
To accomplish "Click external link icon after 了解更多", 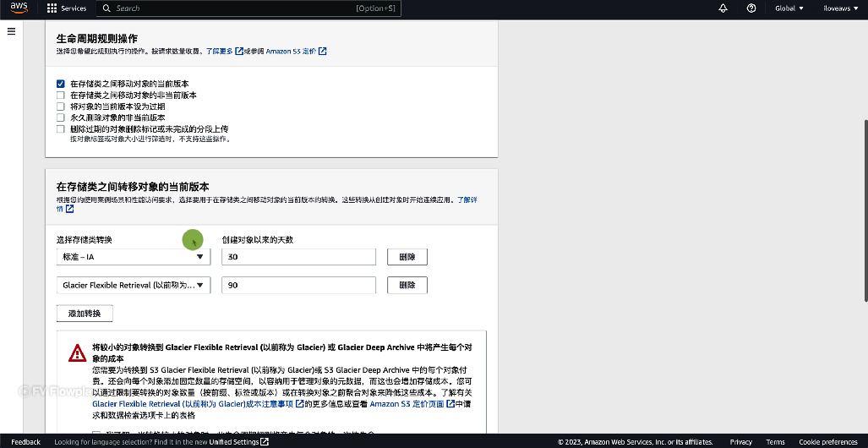I will pyautogui.click(x=239, y=51).
